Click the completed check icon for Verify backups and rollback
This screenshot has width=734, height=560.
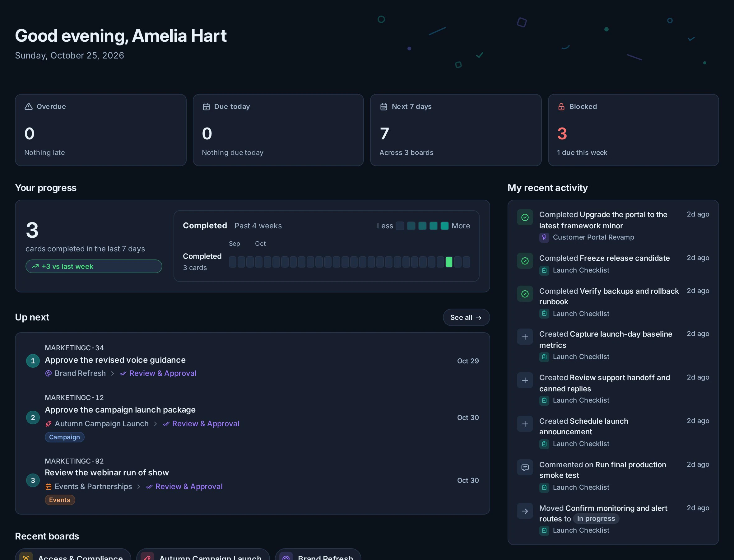[525, 294]
